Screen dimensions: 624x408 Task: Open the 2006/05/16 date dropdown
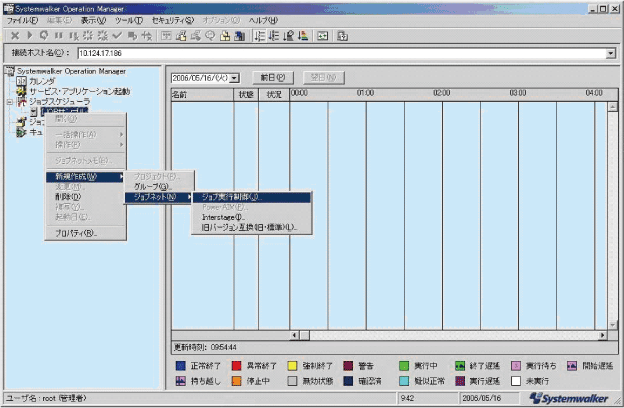(x=235, y=78)
